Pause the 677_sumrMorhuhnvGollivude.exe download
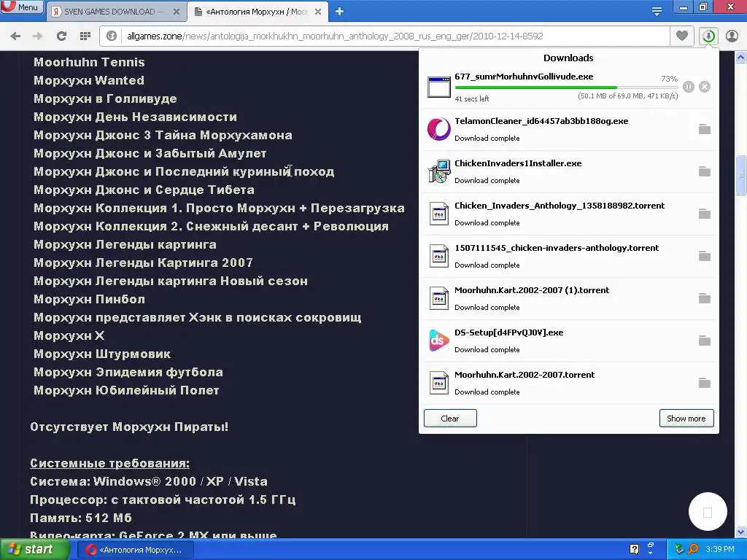The image size is (747, 560). [689, 87]
